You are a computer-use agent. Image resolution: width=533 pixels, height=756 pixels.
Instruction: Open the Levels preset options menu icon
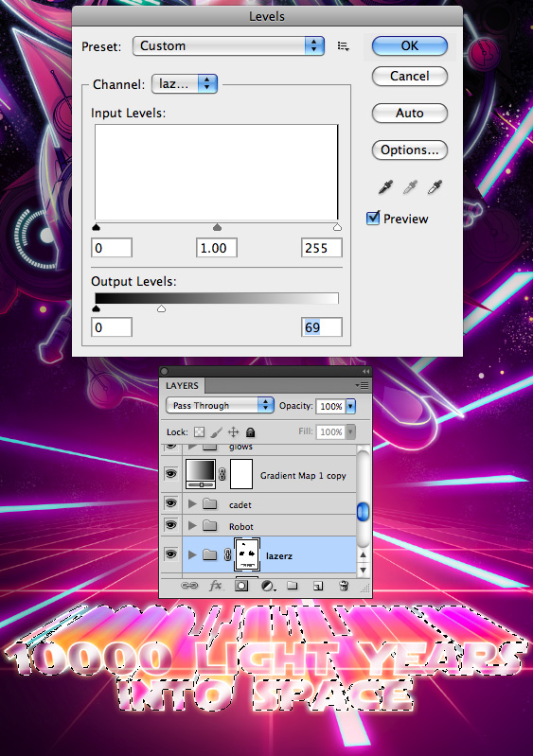[343, 46]
